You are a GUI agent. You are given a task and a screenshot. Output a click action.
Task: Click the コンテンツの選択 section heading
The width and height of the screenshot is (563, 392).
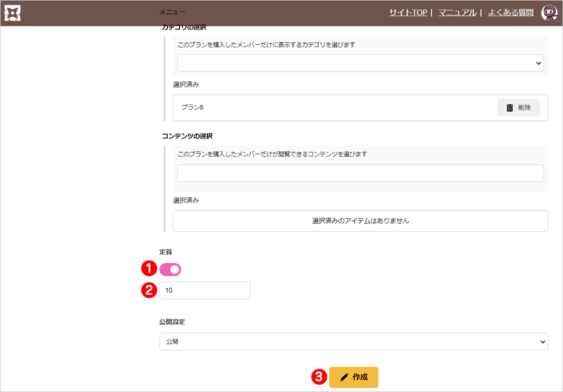point(187,136)
